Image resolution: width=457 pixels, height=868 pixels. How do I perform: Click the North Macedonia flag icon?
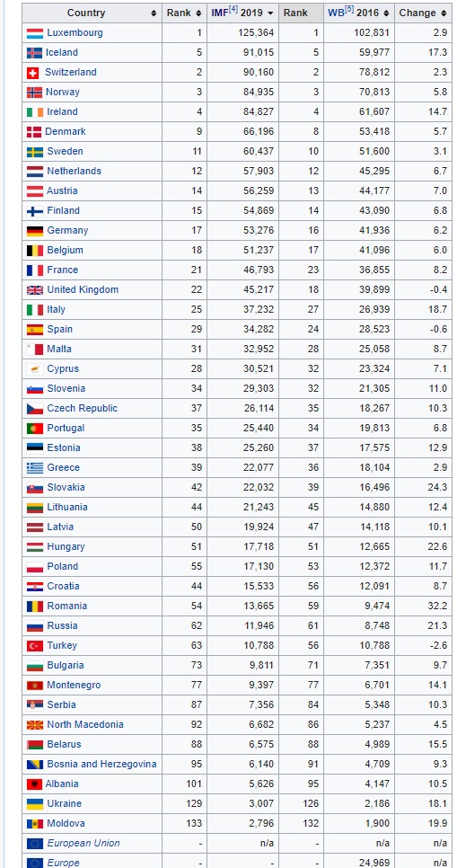34,725
